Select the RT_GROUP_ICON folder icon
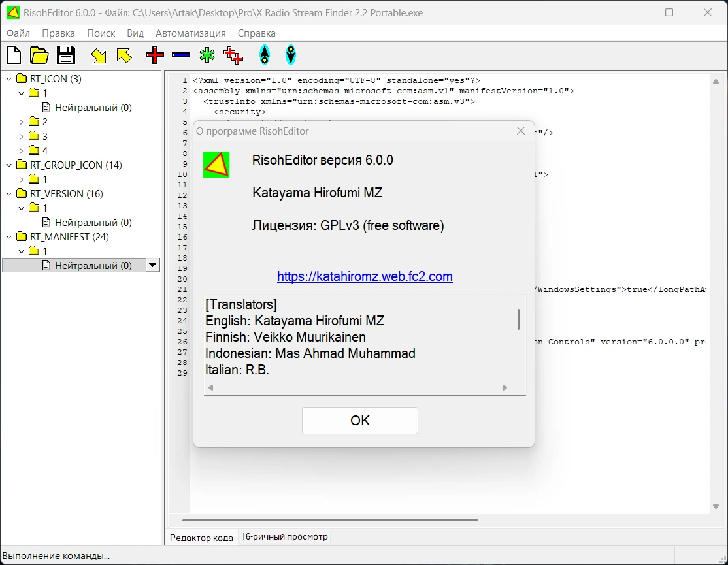 [22, 164]
